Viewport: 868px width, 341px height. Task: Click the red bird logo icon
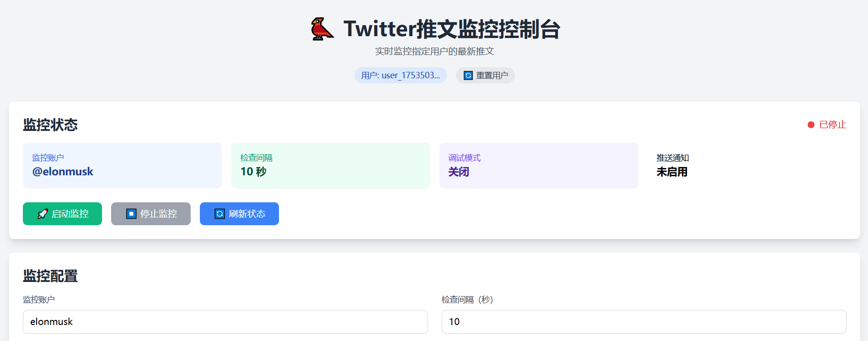[322, 29]
